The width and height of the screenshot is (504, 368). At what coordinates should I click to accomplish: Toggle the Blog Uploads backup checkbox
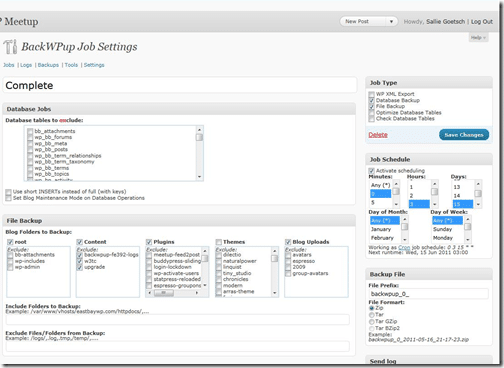(x=288, y=242)
